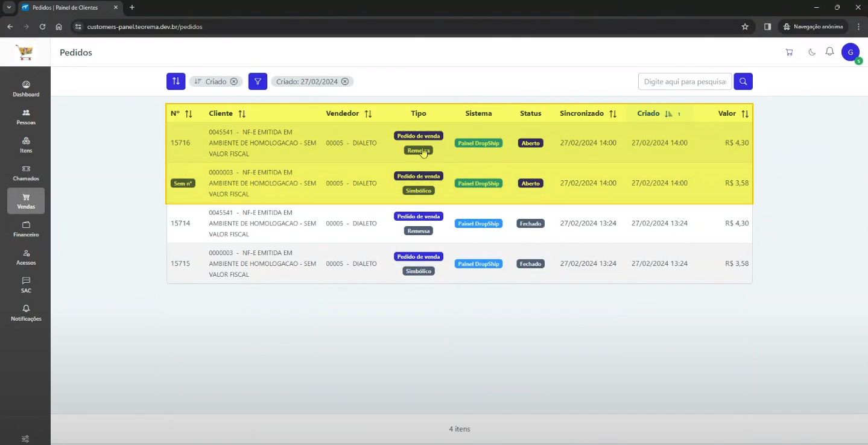The height and width of the screenshot is (445, 868).
Task: Click the Sistema column header
Action: coord(478,113)
